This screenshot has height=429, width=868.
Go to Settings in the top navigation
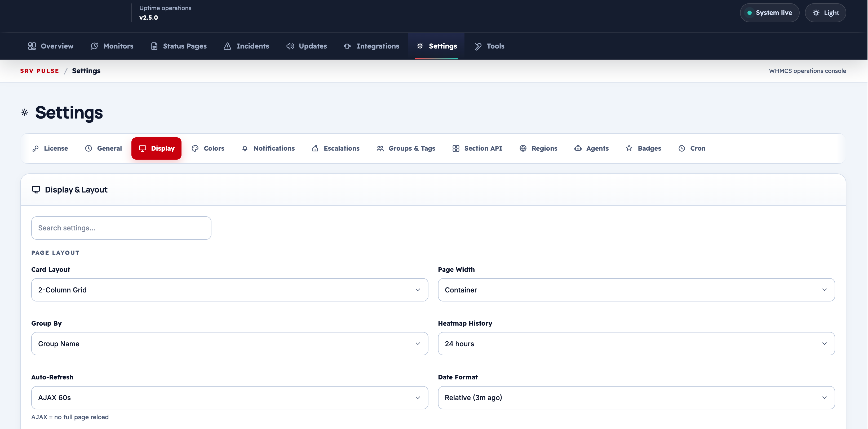point(436,46)
